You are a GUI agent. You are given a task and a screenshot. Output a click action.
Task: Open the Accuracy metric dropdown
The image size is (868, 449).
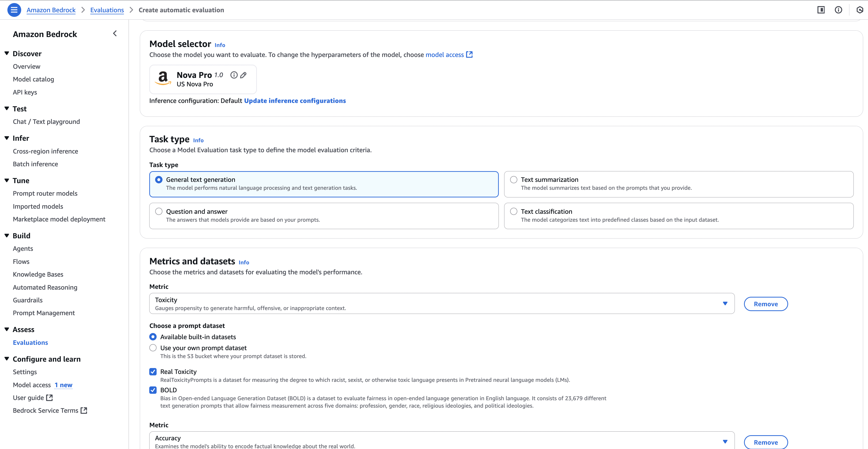click(442, 441)
